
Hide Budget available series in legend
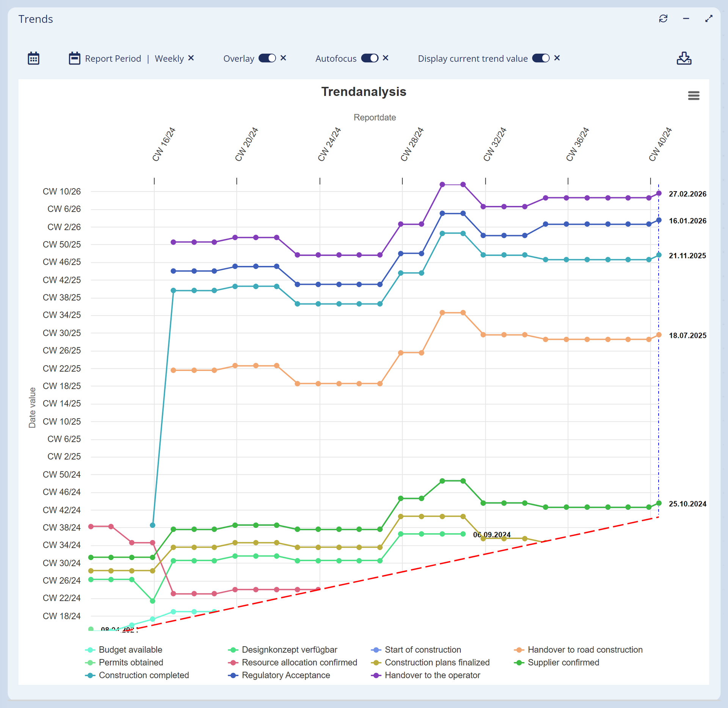(130, 650)
